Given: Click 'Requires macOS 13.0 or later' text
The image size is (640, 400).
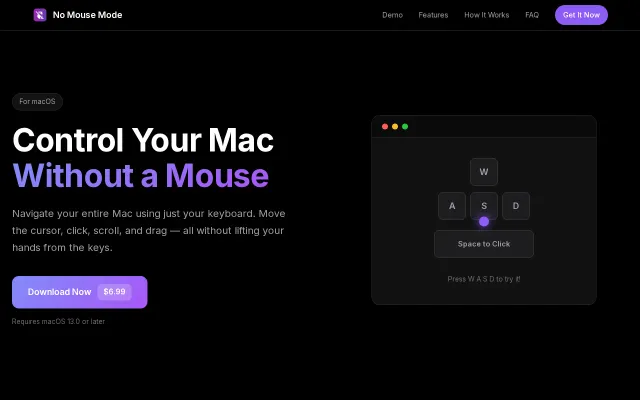Looking at the screenshot, I should (58, 322).
